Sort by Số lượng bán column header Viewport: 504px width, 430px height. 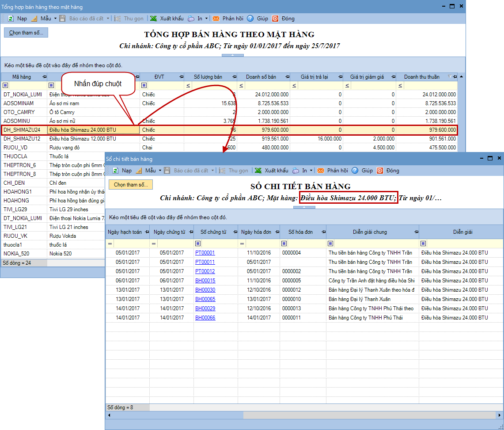pyautogui.click(x=208, y=77)
